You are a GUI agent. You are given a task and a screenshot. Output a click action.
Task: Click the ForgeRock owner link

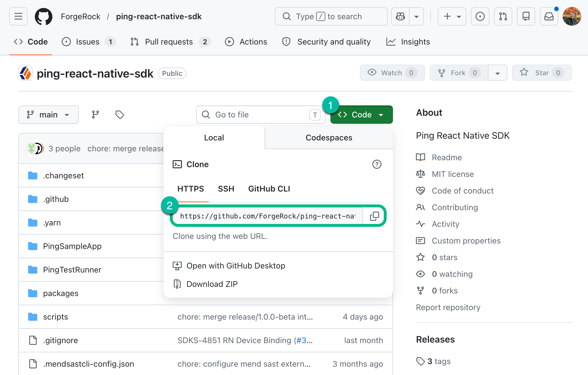pyautogui.click(x=81, y=17)
